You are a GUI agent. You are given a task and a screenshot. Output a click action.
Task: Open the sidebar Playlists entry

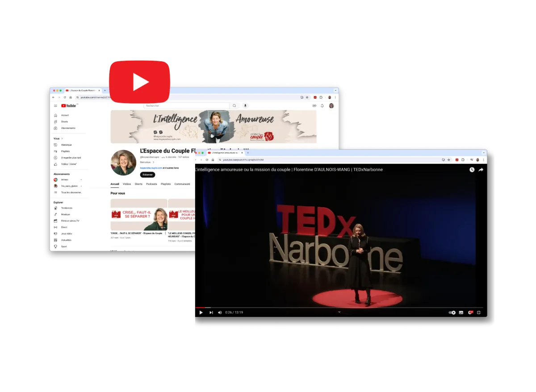tap(65, 151)
